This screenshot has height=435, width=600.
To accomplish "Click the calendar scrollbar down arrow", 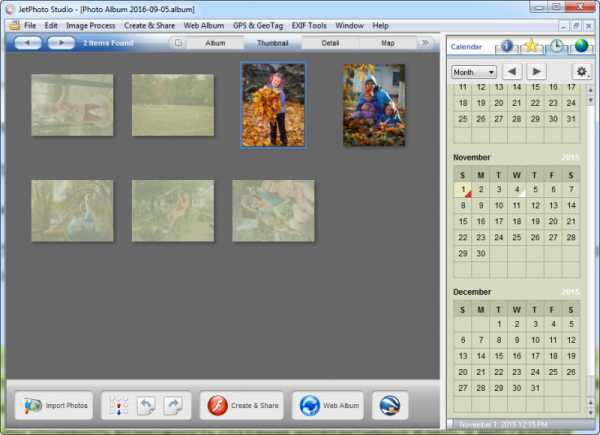I will [590, 412].
